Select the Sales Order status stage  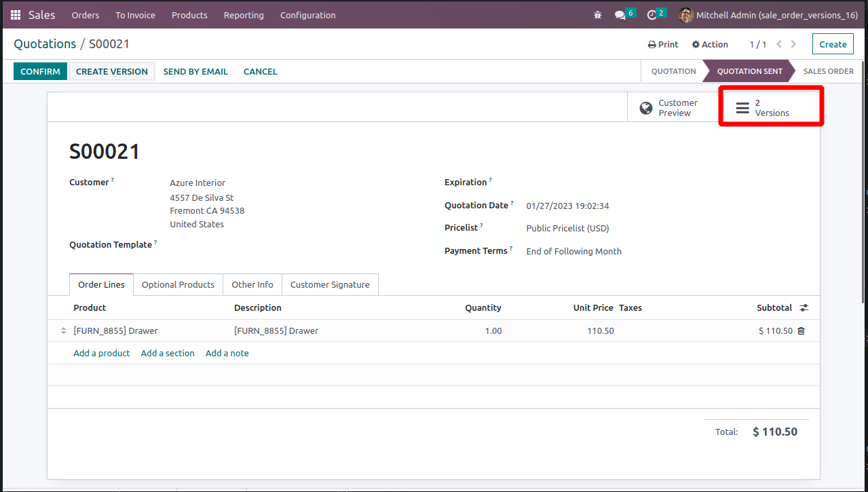tap(828, 71)
